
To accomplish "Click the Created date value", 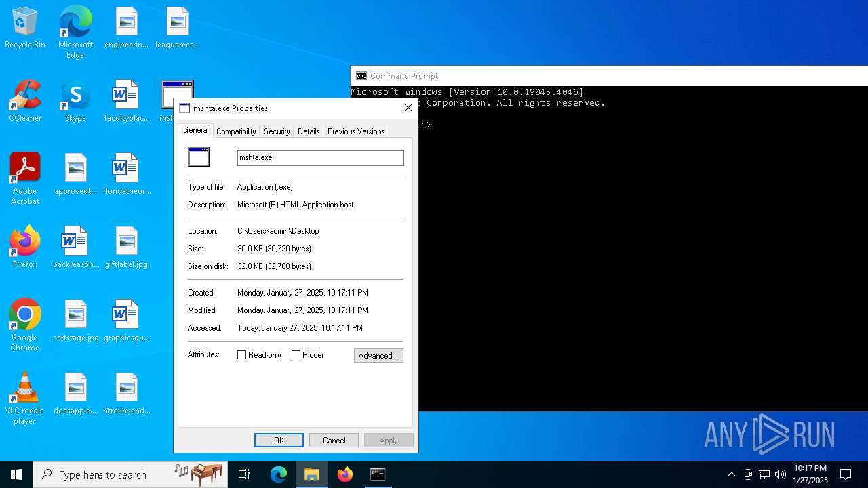I will (302, 293).
